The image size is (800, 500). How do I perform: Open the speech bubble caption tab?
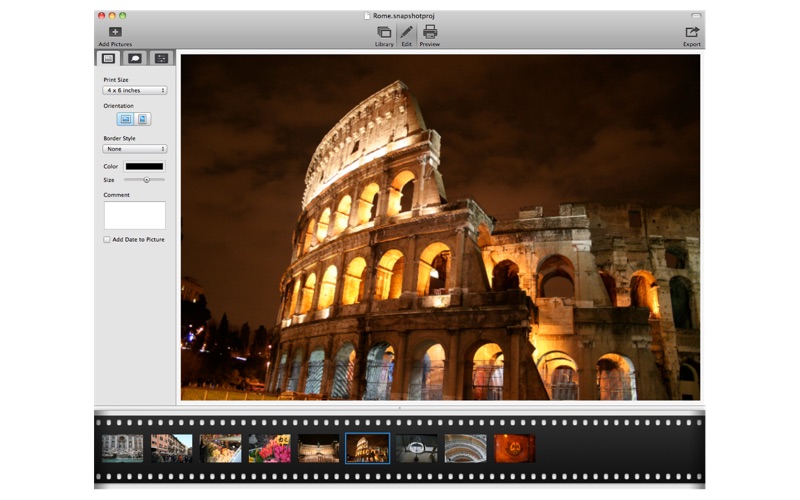(135, 59)
